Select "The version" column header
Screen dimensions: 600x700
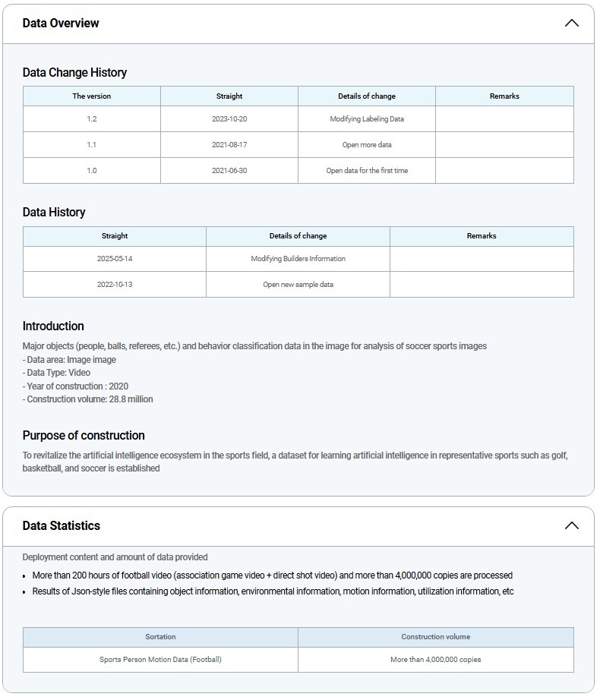point(91,96)
